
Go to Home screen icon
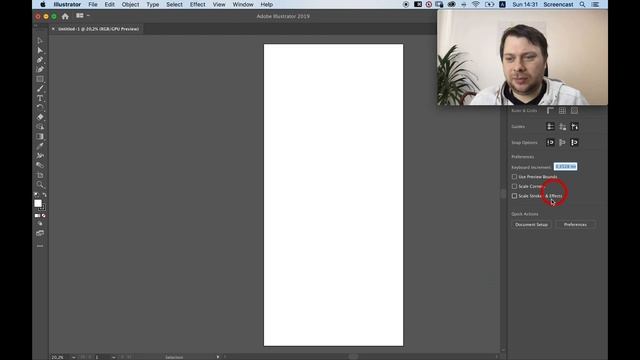tap(65, 16)
